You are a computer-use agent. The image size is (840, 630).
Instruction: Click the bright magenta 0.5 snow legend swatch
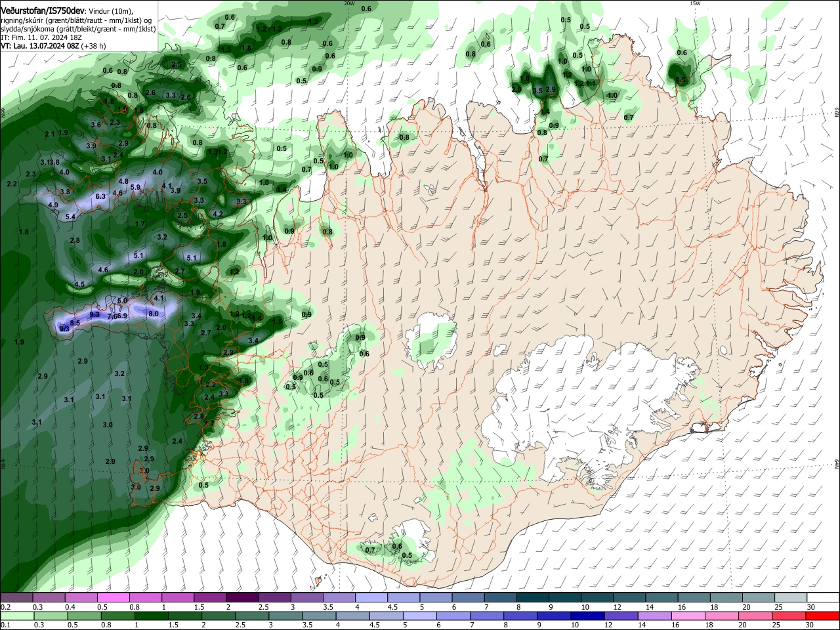(x=113, y=598)
